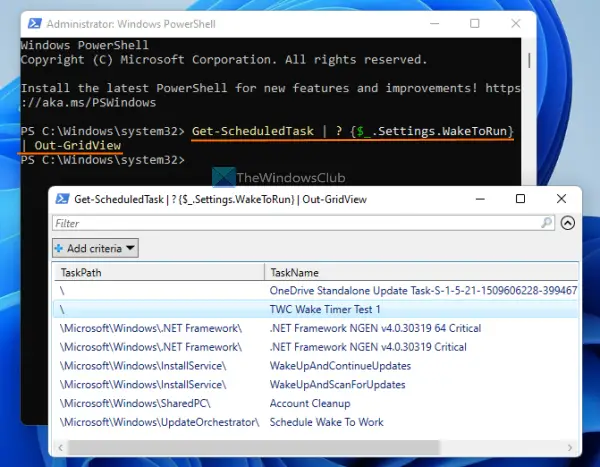Minimize the Out-GridView window

pos(480,199)
